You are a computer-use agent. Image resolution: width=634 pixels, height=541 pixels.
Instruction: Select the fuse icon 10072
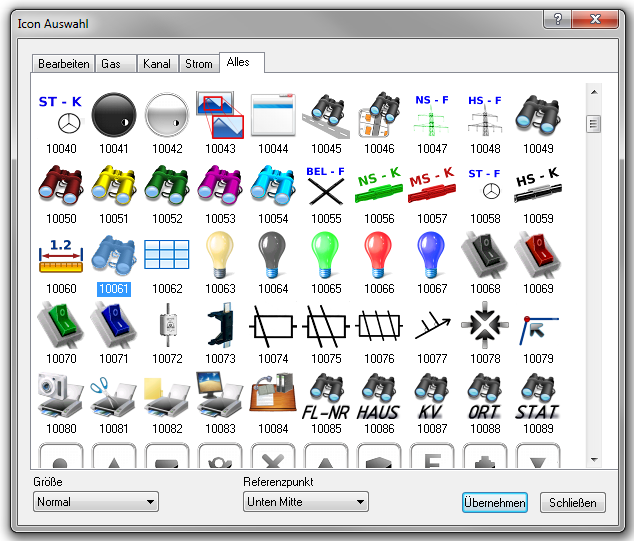pyautogui.click(x=167, y=325)
